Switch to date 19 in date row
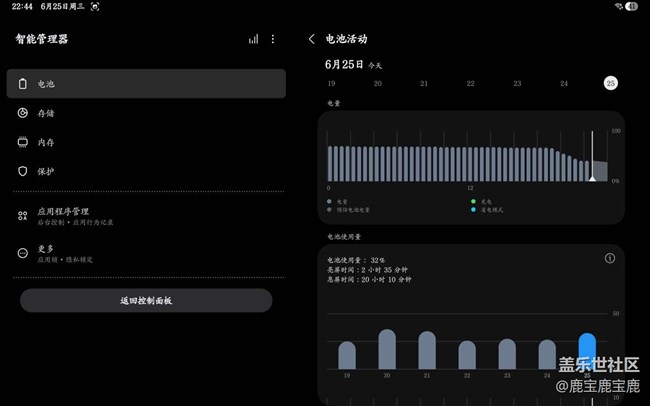The width and height of the screenshot is (650, 406). tap(331, 83)
